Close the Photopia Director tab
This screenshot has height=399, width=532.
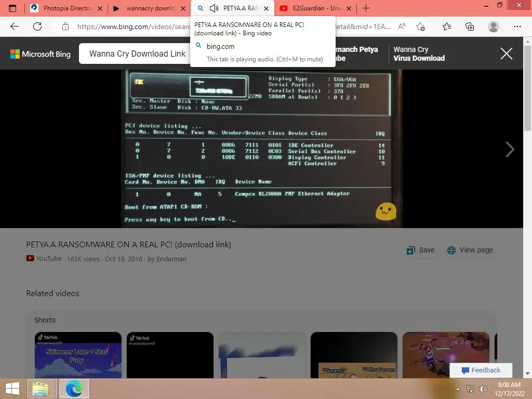100,8
